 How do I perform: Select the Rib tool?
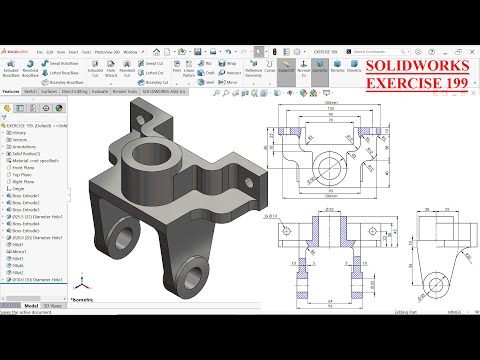click(x=205, y=63)
